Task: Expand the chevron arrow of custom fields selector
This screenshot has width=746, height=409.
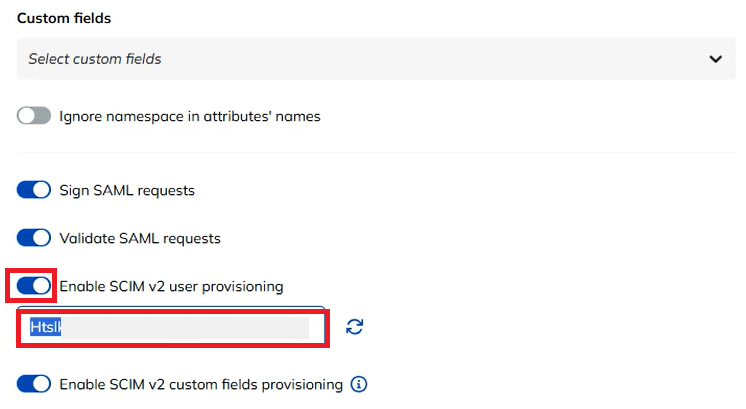Action: (716, 59)
